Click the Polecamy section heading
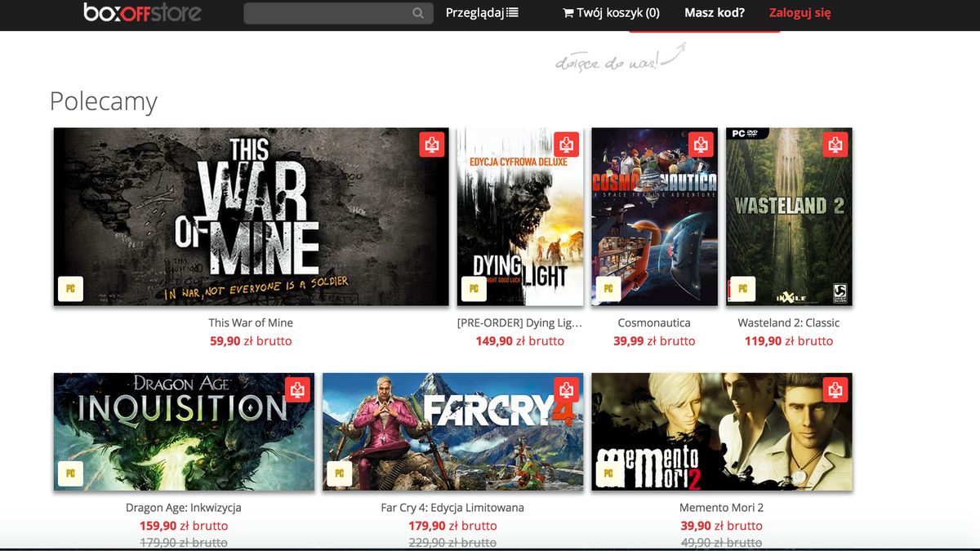Image resolution: width=980 pixels, height=551 pixels. coord(103,101)
